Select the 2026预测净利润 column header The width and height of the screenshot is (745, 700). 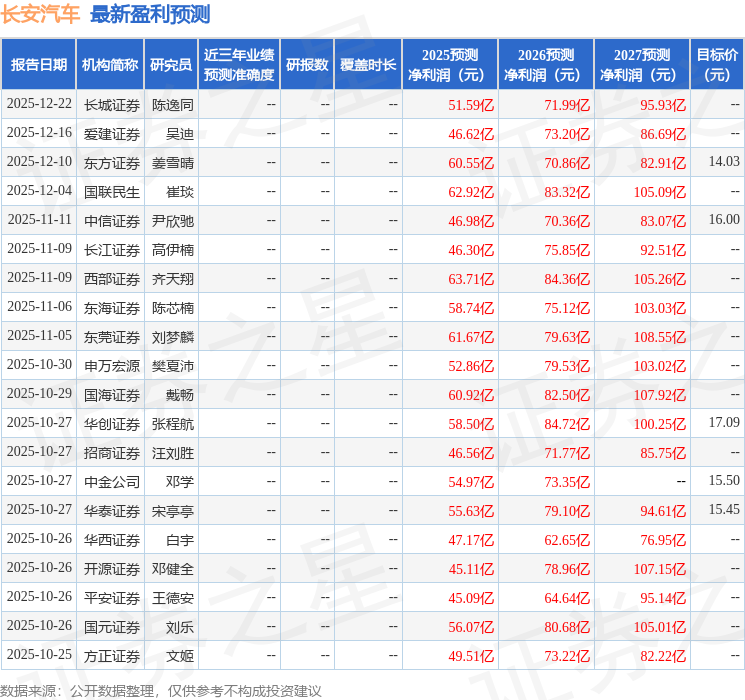pyautogui.click(x=546, y=64)
